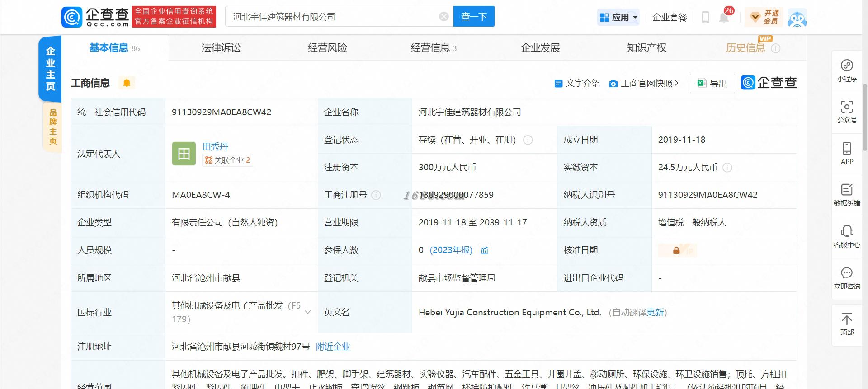Open the 参保人数 trend chart icon
The height and width of the screenshot is (389, 868).
click(485, 250)
